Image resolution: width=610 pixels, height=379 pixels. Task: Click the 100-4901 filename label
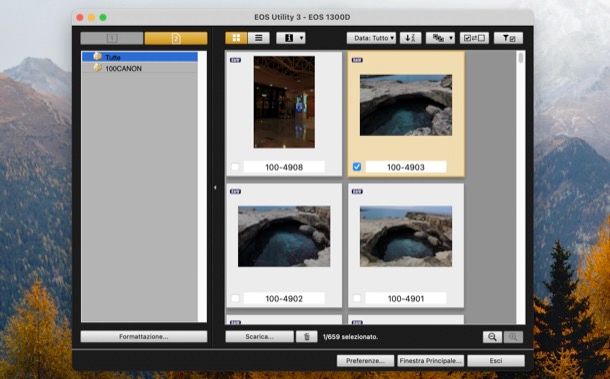point(406,298)
